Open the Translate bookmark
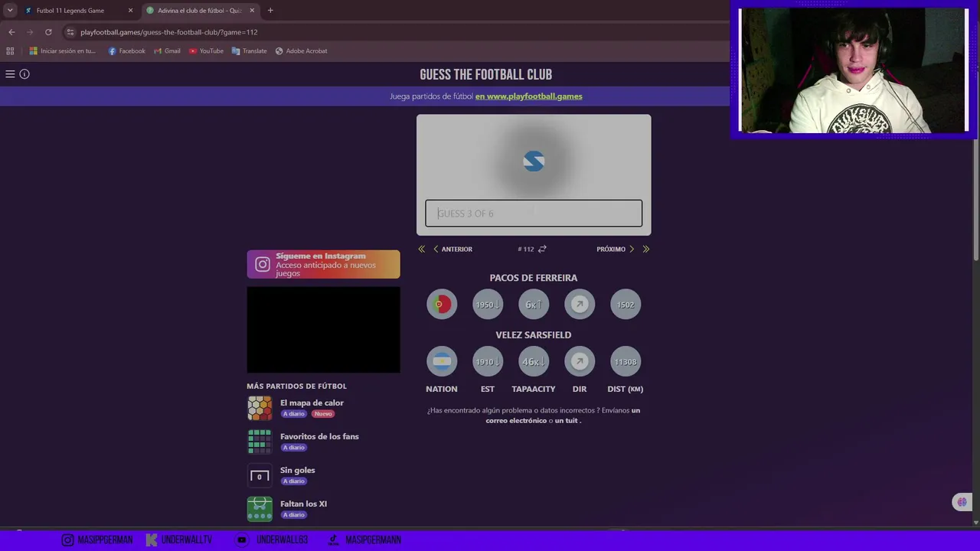This screenshot has width=980, height=551. coord(250,51)
